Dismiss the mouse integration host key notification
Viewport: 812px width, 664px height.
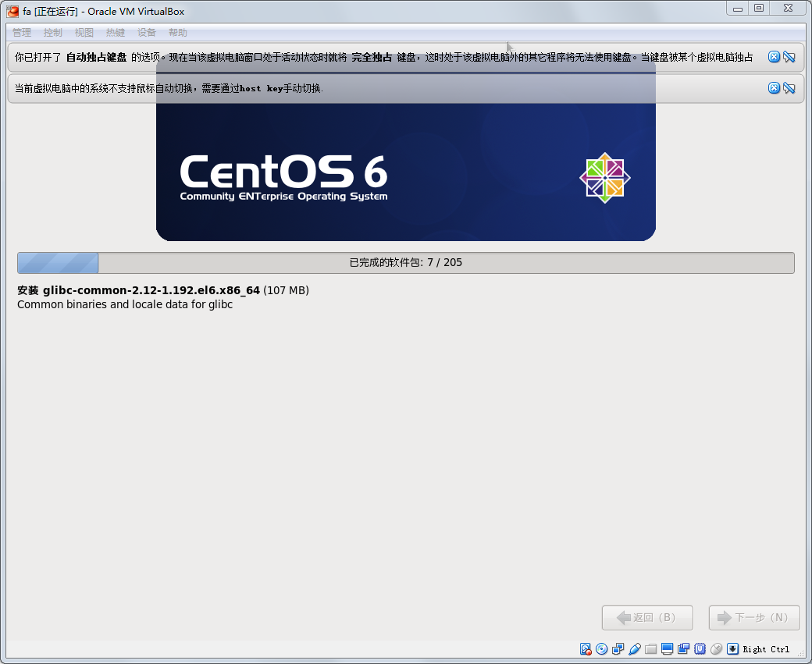[x=774, y=88]
